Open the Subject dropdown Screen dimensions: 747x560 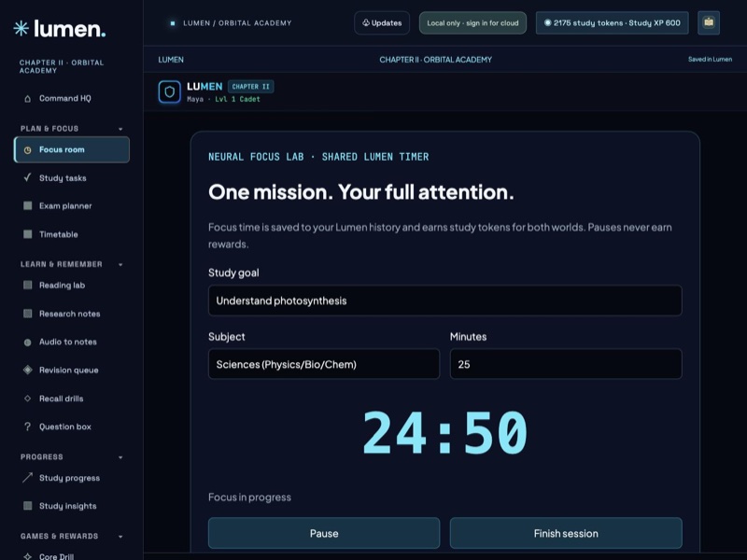click(324, 364)
